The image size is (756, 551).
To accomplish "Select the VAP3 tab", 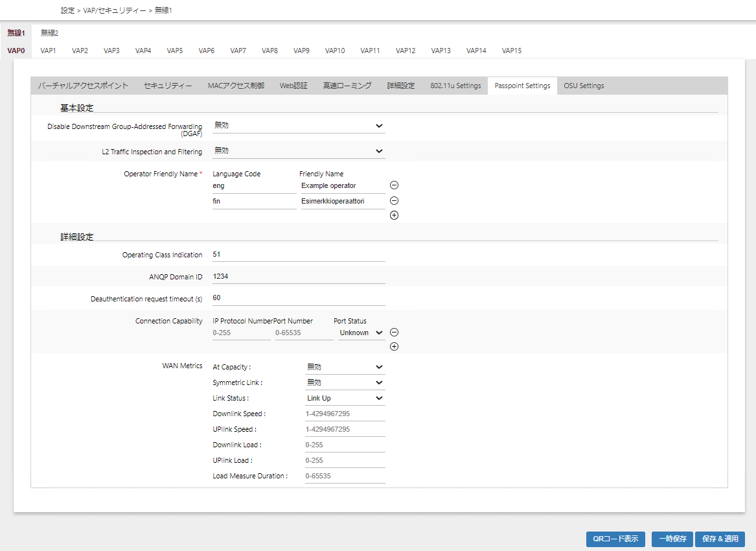I will click(111, 51).
